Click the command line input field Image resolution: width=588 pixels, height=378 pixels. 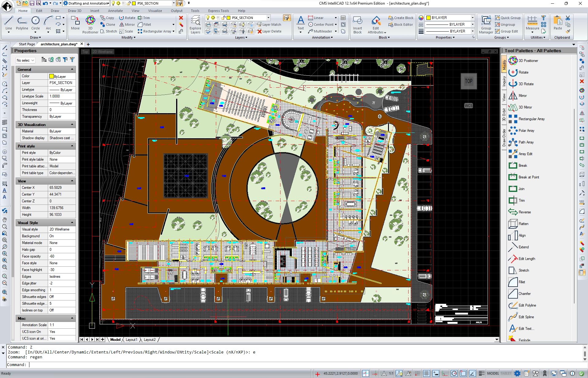coord(294,365)
